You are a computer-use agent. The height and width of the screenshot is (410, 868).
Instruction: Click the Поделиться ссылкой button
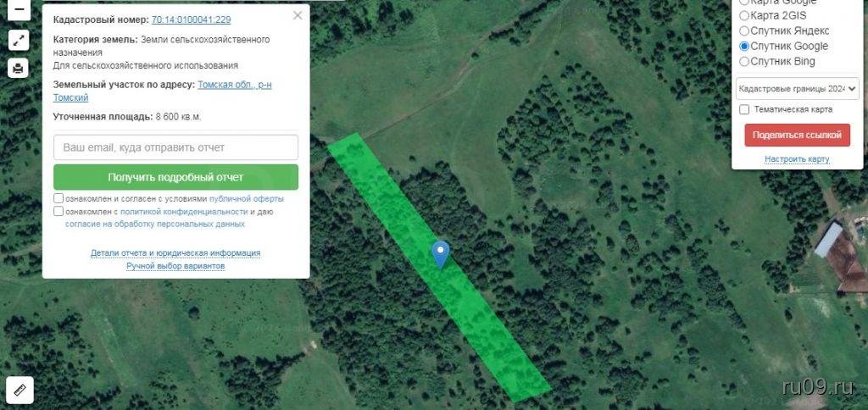[797, 135]
